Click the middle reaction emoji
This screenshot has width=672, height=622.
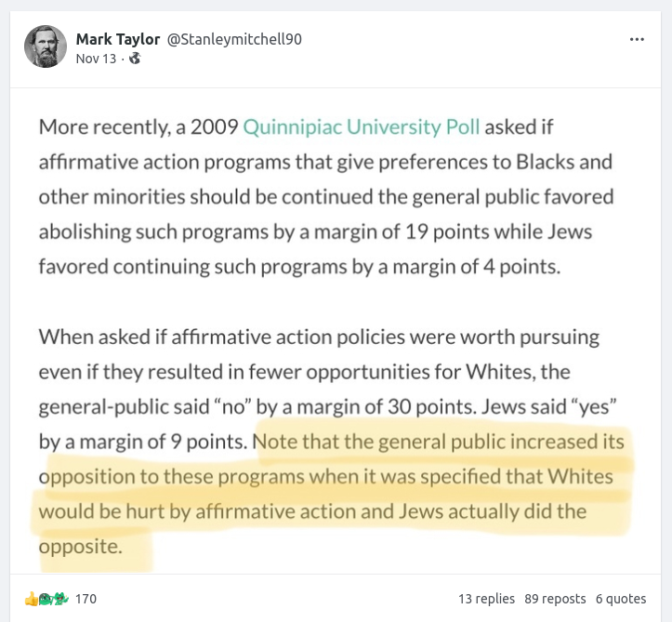coord(45,599)
